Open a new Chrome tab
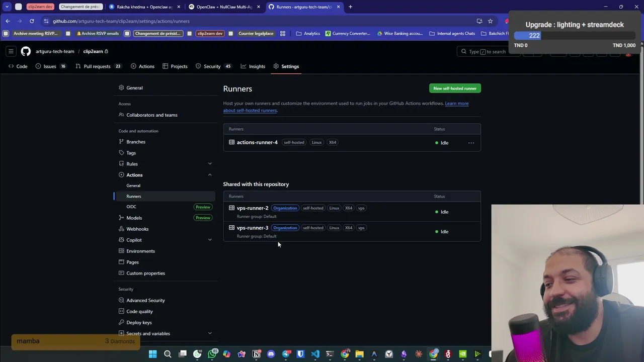Image resolution: width=644 pixels, height=362 pixels. [x=350, y=7]
